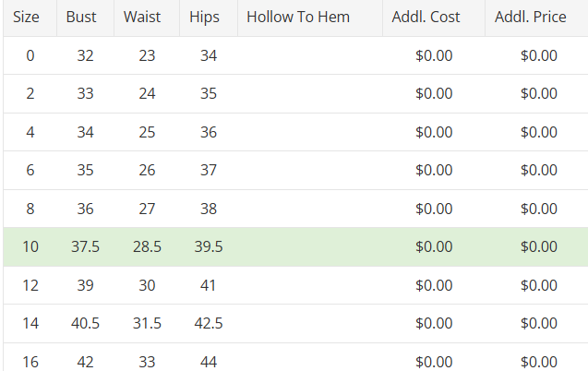Select Waist value 31.5 cell
The width and height of the screenshot is (588, 371).
point(147,324)
